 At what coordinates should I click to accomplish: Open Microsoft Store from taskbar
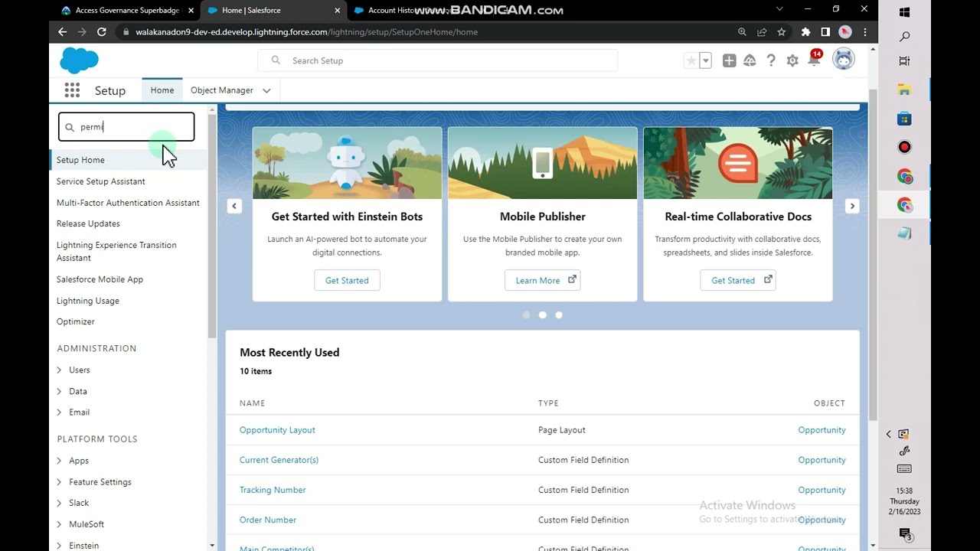click(904, 119)
